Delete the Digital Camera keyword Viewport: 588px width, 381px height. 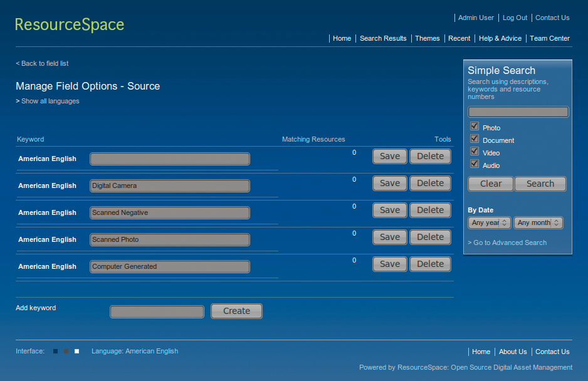[x=430, y=184]
